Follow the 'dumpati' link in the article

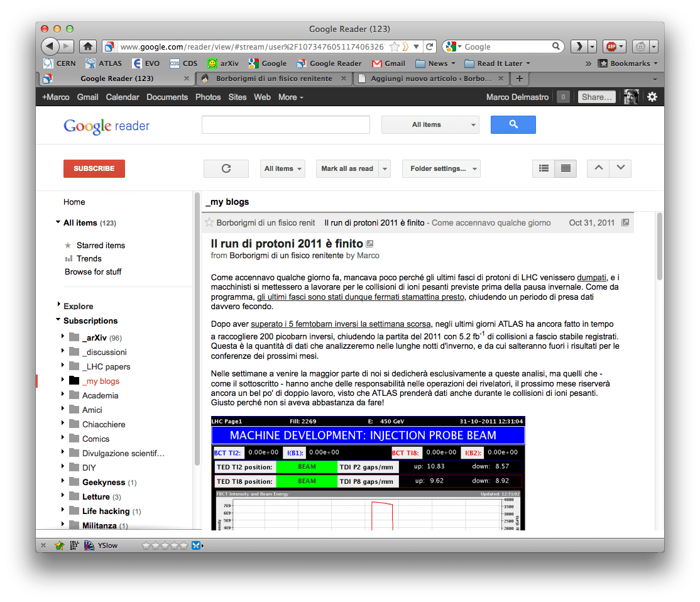point(591,277)
